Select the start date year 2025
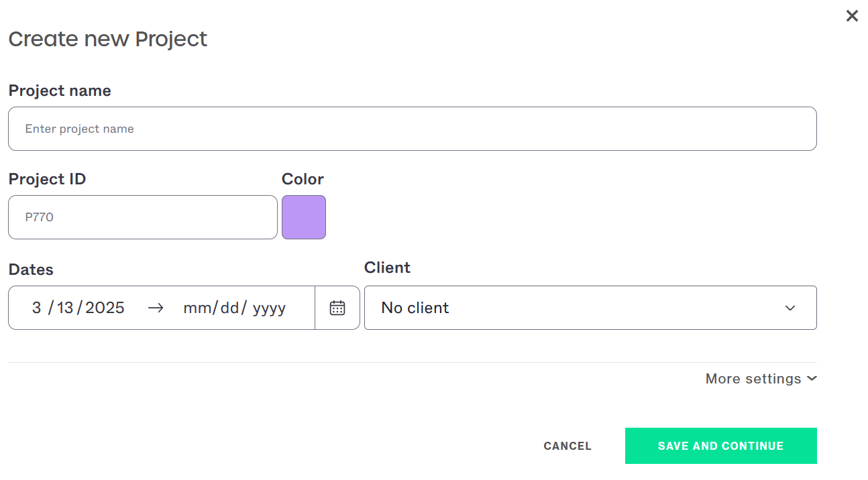Viewport: 868px width, 480px height. pyautogui.click(x=105, y=308)
